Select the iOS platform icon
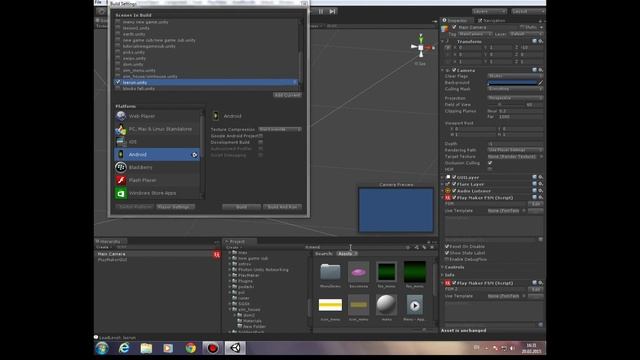The image size is (640, 360). (x=121, y=142)
